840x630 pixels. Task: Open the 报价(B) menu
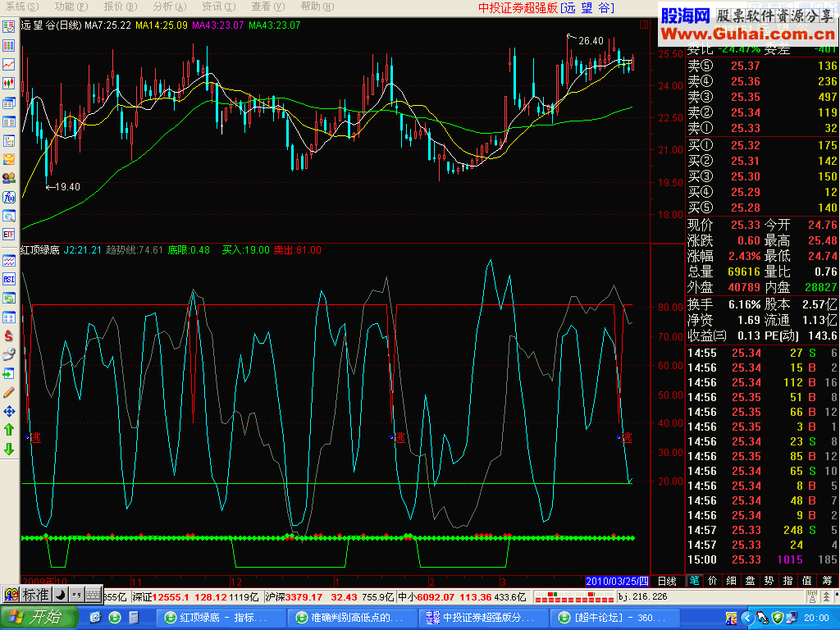pyautogui.click(x=120, y=7)
